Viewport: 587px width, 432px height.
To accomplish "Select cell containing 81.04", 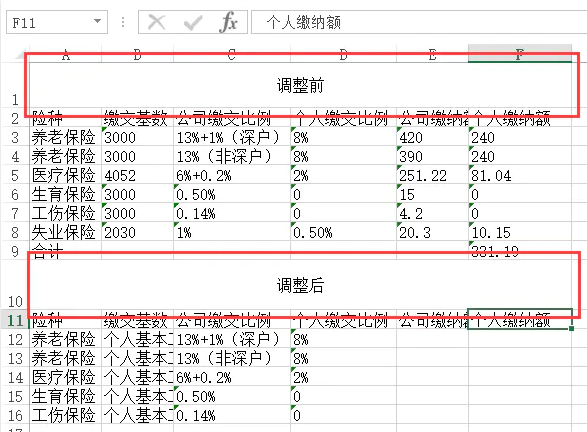I will pyautogui.click(x=520, y=175).
